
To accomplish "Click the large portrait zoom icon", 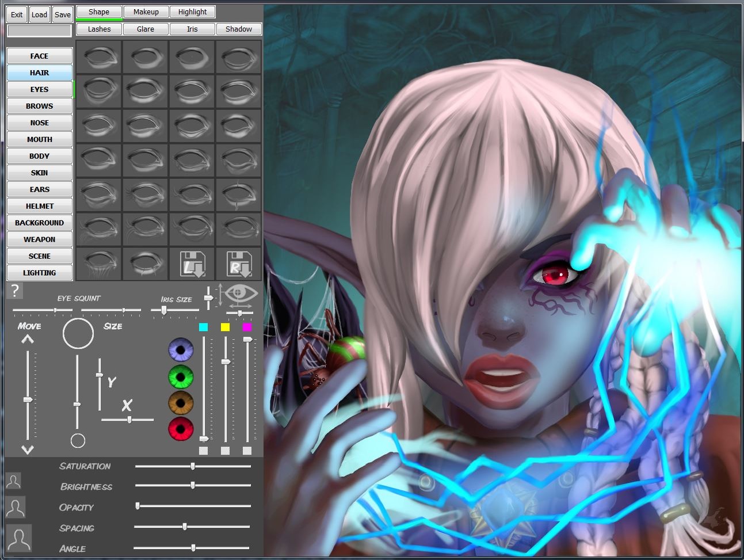I will point(18,538).
